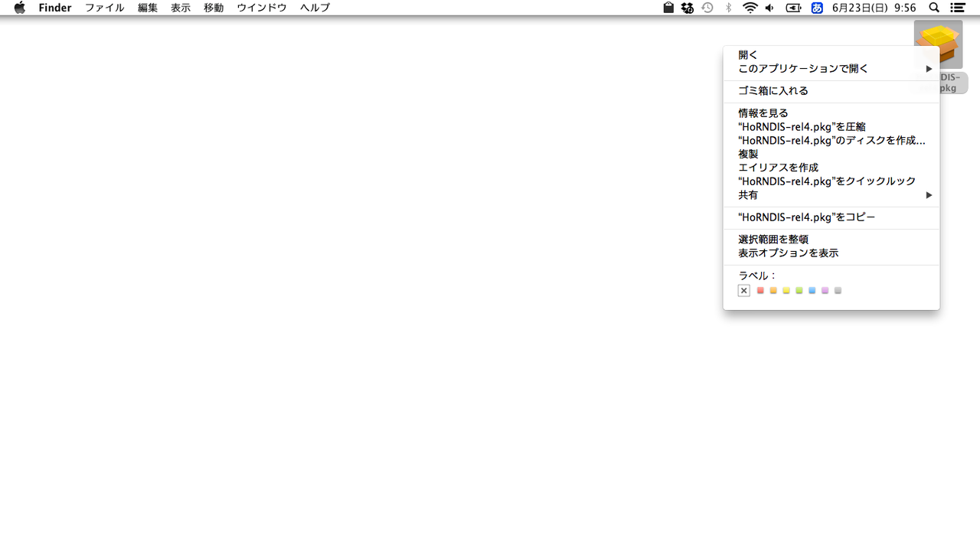Viewport: 980px width, 551px height.
Task: Apply the orange label color
Action: tap(773, 291)
